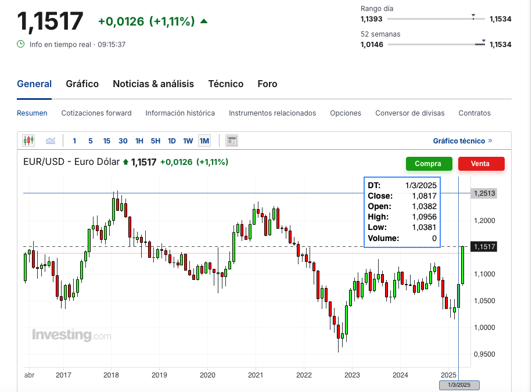The height and width of the screenshot is (392, 532).
Task: Click the 52 semanas range slider marker
Action: (x=483, y=41)
